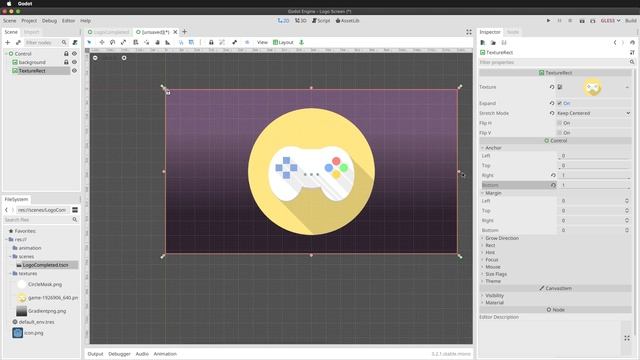This screenshot has width=640, height=360.
Task: Open the Debug menu
Action: [49, 20]
